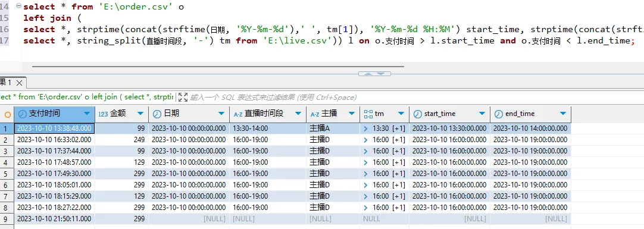The image size is (644, 229).
Task: Select cell 2023-10-10 16:33:02.000
Action: [x=54, y=140]
